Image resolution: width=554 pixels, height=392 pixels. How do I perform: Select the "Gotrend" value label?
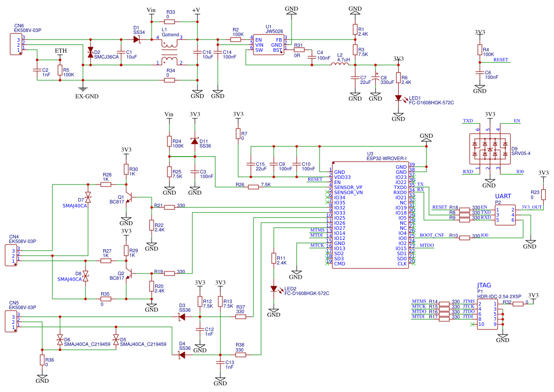(x=170, y=35)
